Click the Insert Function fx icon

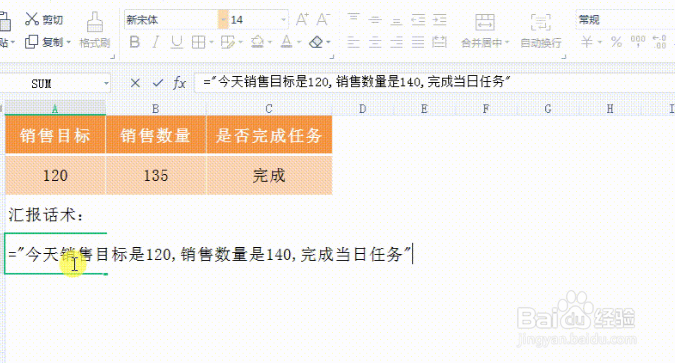pos(179,83)
